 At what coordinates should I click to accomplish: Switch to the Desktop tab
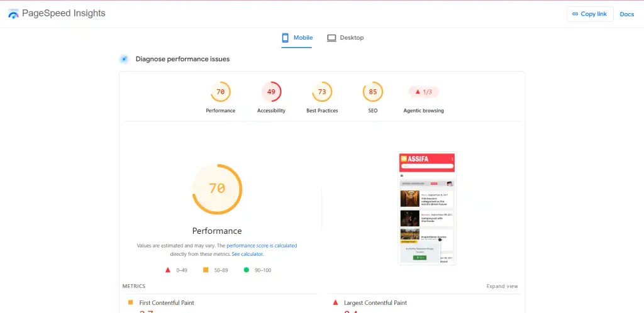pyautogui.click(x=345, y=38)
